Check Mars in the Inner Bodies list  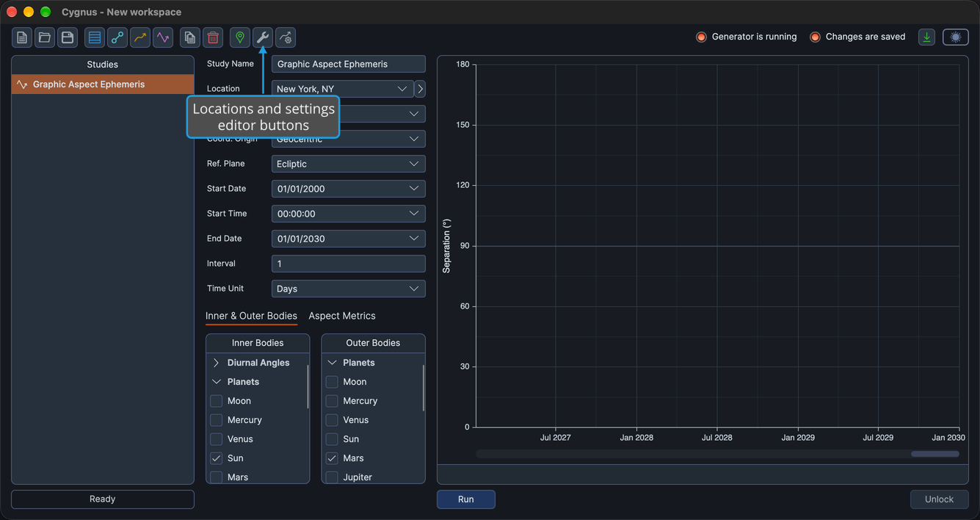[216, 477]
